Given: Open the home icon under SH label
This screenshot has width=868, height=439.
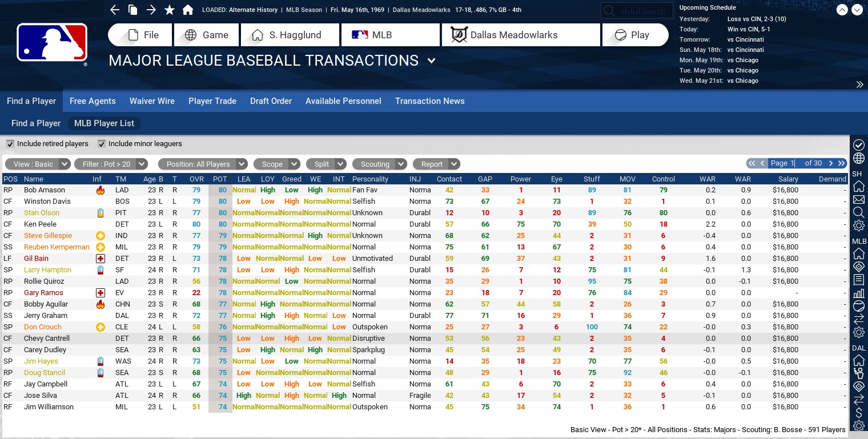Looking at the screenshot, I should (859, 187).
